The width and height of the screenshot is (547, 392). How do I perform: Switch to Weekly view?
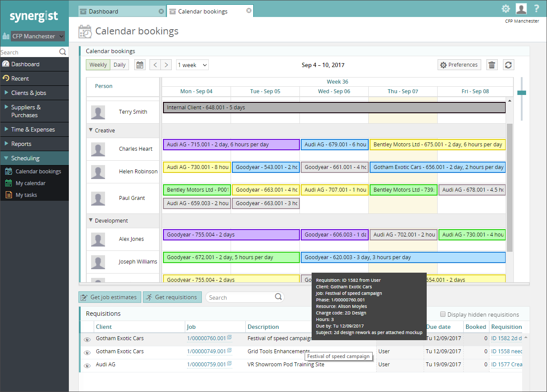tap(98, 65)
